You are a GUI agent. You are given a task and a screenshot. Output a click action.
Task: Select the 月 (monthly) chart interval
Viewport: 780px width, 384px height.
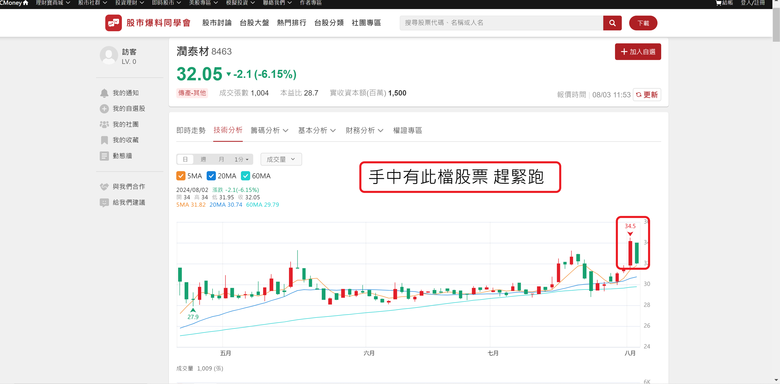tap(221, 159)
